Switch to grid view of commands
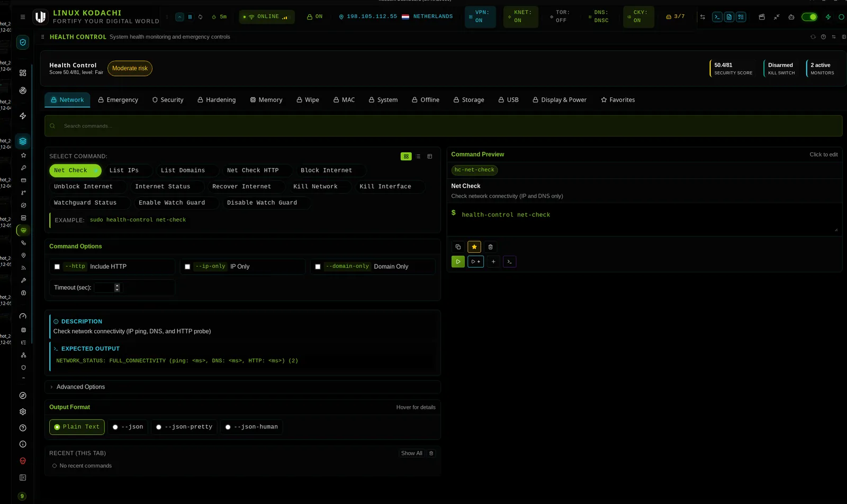 (406, 157)
